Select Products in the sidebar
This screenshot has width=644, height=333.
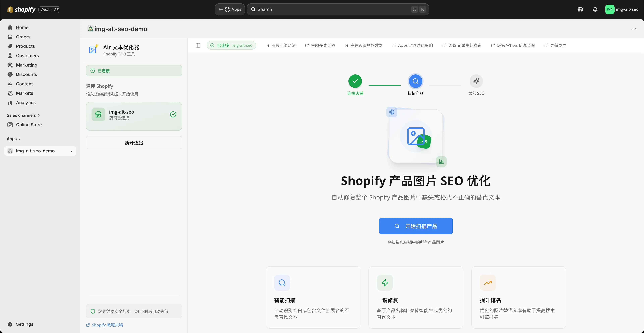[25, 46]
